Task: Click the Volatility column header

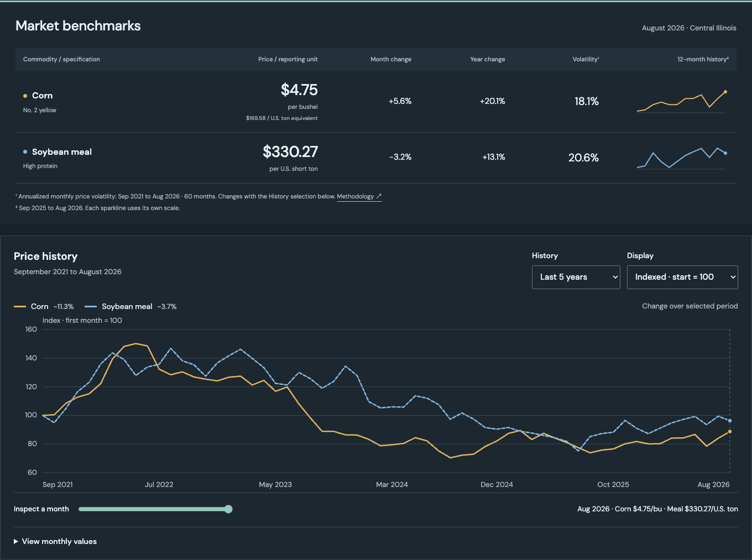Action: tap(586, 59)
